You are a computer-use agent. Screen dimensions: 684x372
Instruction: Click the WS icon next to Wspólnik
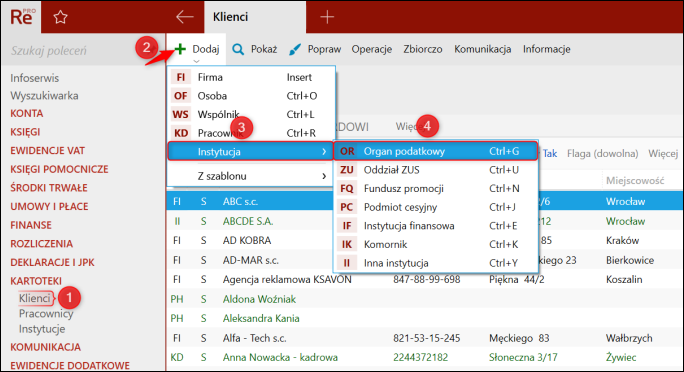click(181, 115)
